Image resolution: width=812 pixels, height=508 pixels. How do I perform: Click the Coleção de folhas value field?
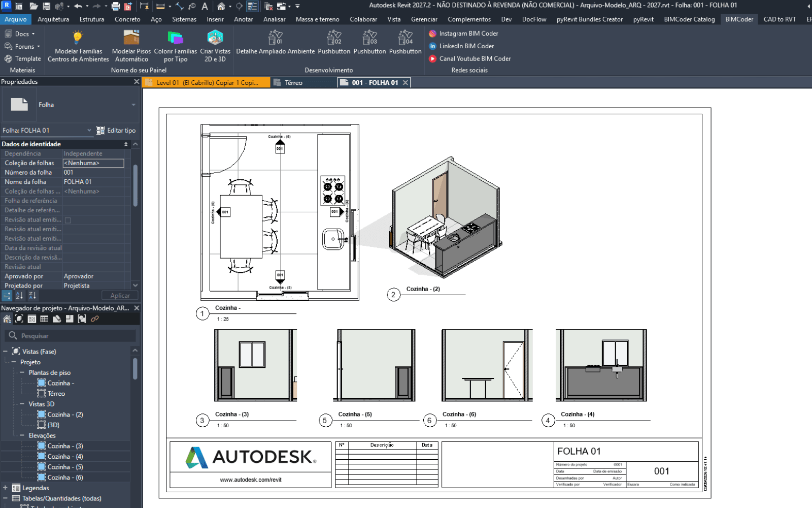(x=93, y=163)
